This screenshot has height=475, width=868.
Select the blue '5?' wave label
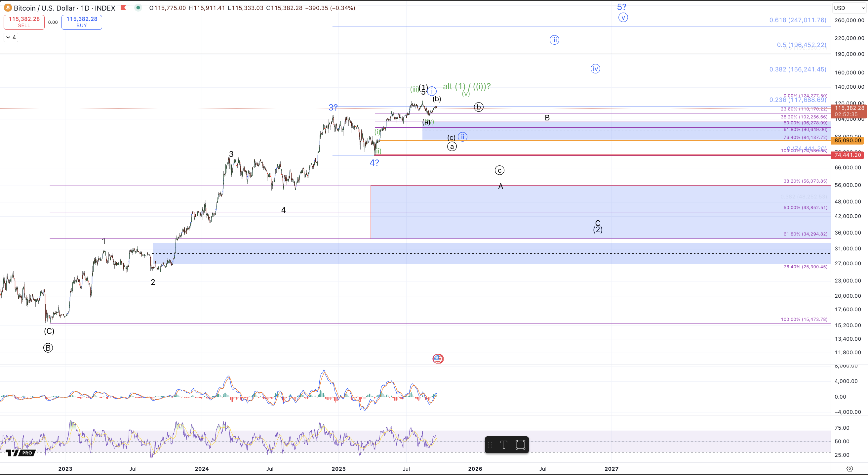[x=621, y=7]
